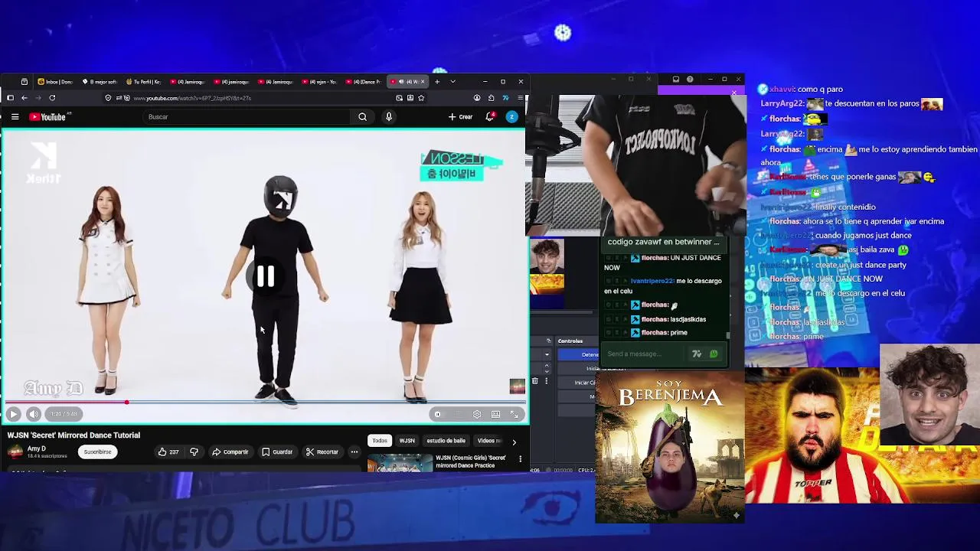Click the browser address bar URL
Screen dimensions: 980x551
tap(192, 98)
